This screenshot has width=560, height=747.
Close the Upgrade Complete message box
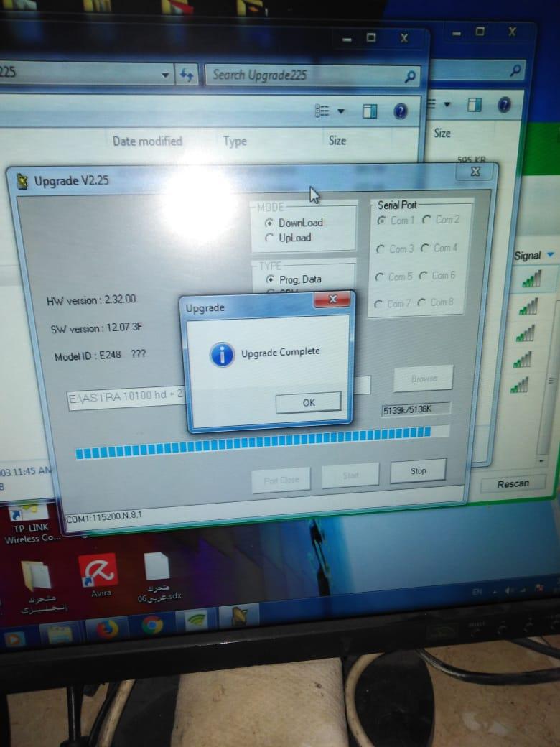pos(332,300)
